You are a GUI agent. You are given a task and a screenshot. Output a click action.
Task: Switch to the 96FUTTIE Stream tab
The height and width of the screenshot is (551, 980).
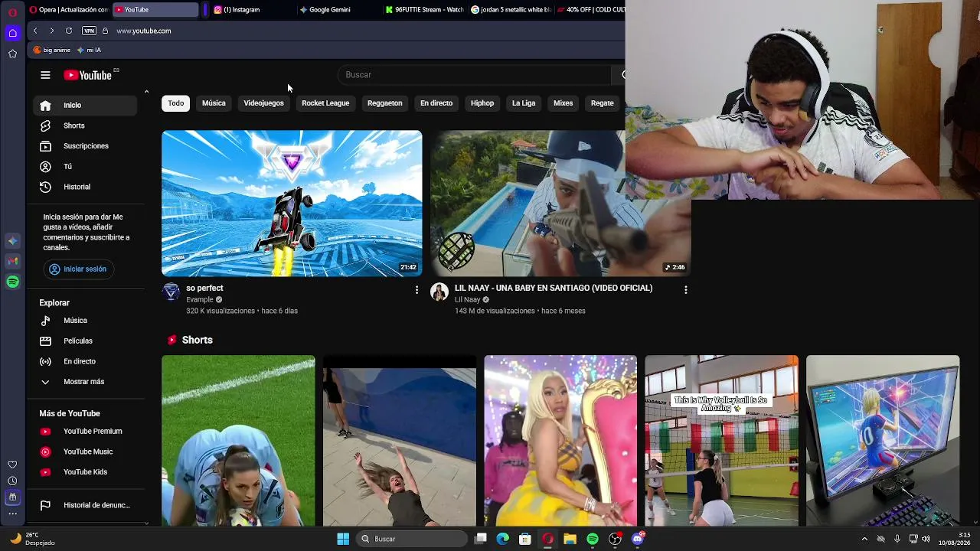423,10
